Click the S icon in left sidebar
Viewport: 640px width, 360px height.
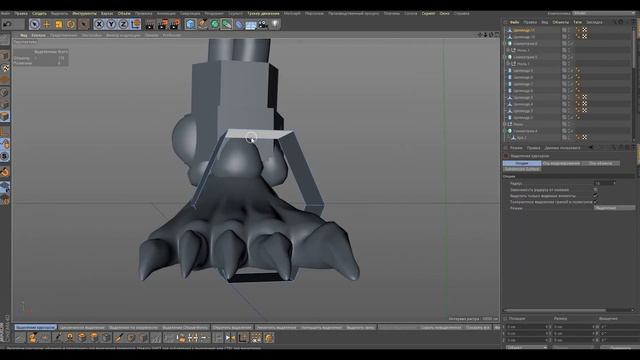[x=5, y=156]
